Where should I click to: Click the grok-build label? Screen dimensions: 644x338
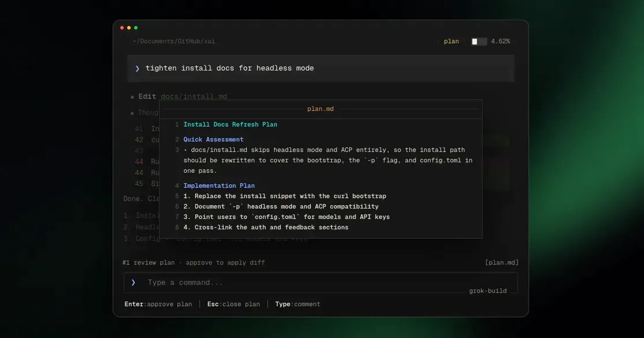(487, 291)
